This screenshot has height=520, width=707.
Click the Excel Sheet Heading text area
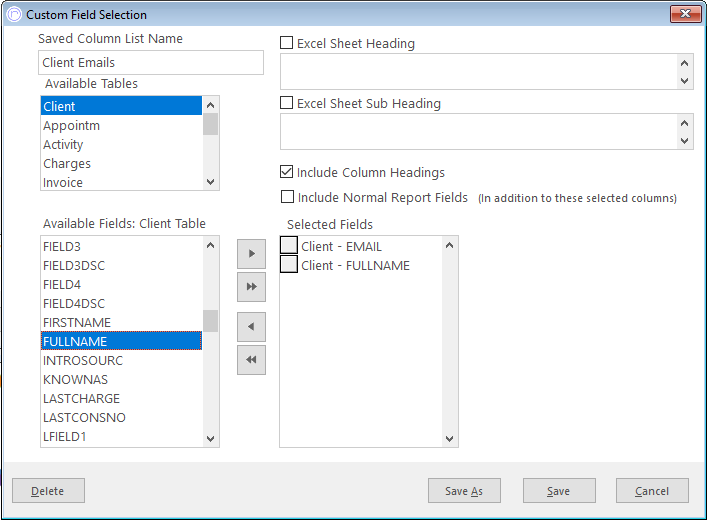click(479, 71)
